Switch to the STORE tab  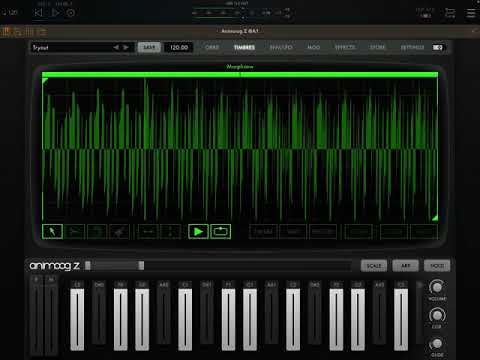(x=377, y=47)
